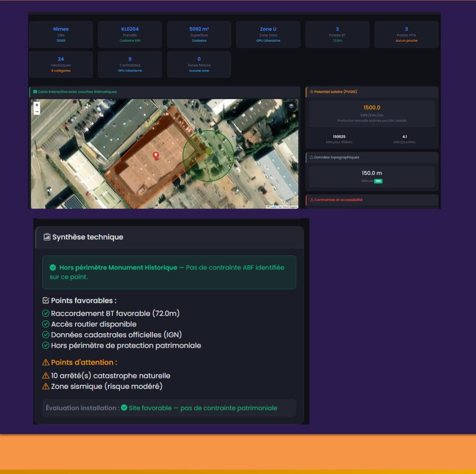
Task: Click the triangle icon on Données topographiques header
Action: click(311, 157)
